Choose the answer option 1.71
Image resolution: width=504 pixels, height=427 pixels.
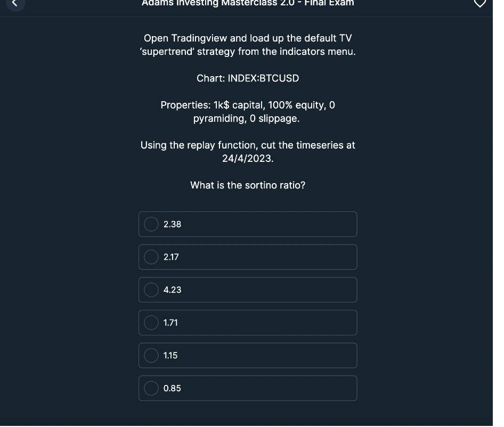[x=248, y=323]
